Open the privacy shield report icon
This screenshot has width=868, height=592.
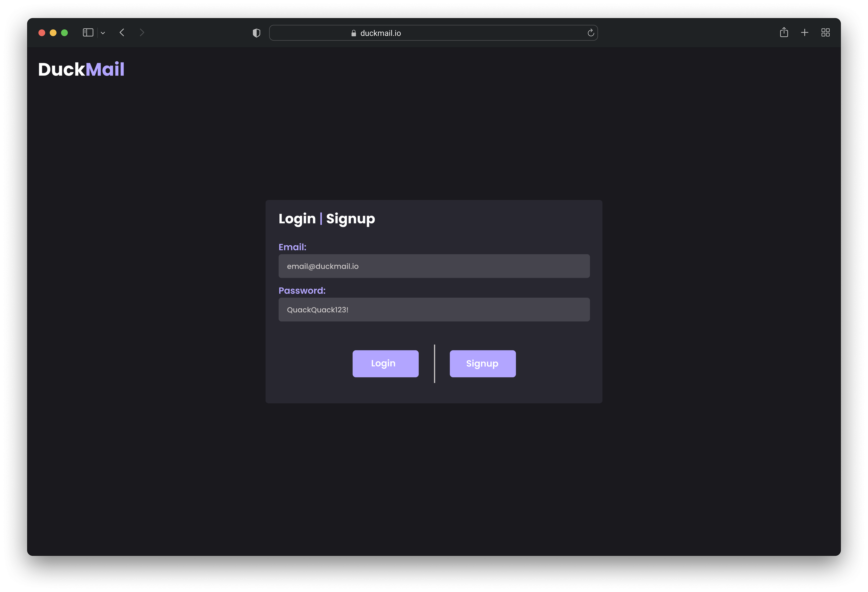click(x=256, y=33)
